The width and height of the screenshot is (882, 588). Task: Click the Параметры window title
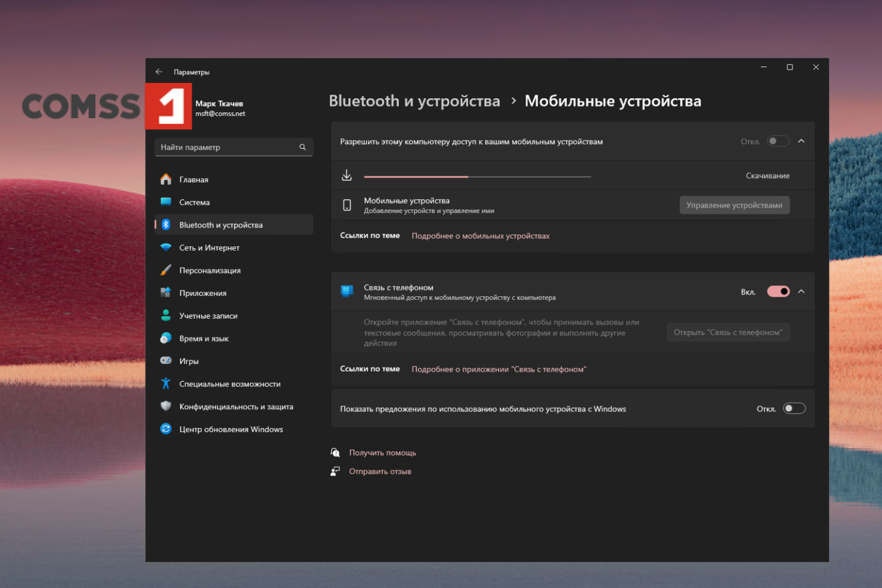192,72
